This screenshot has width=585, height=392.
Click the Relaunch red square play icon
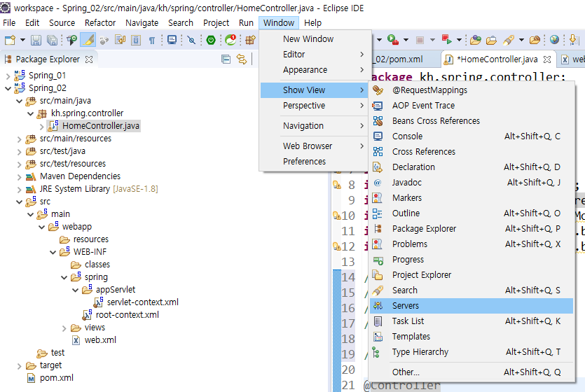[x=446, y=39]
